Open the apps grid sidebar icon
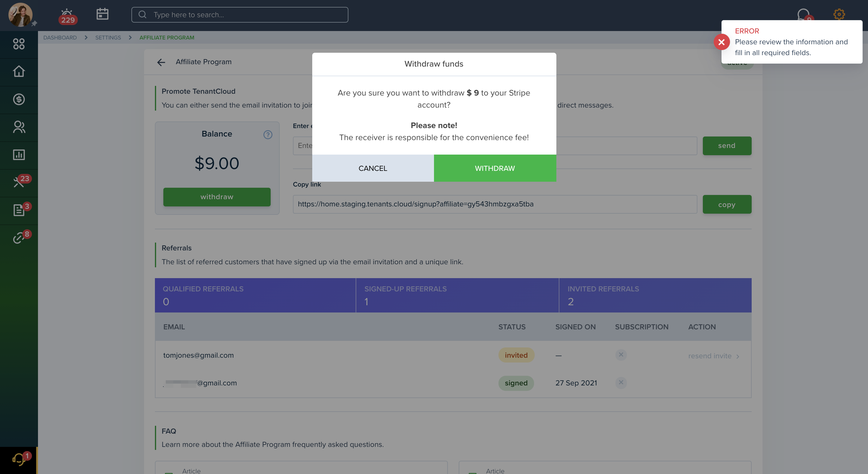Image resolution: width=868 pixels, height=474 pixels. (19, 44)
